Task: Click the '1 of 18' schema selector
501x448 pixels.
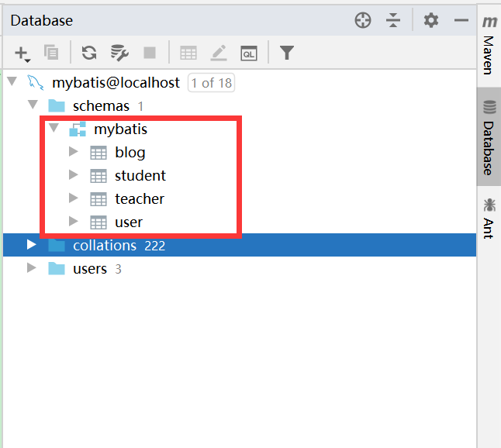Action: coord(211,83)
